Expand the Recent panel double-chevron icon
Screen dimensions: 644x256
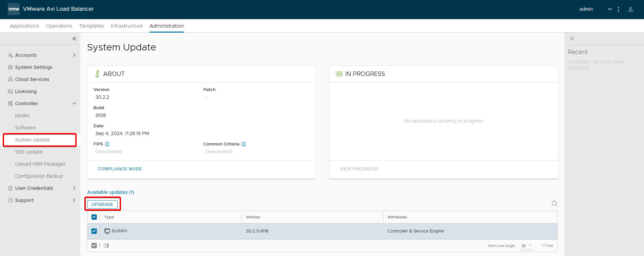(x=572, y=39)
